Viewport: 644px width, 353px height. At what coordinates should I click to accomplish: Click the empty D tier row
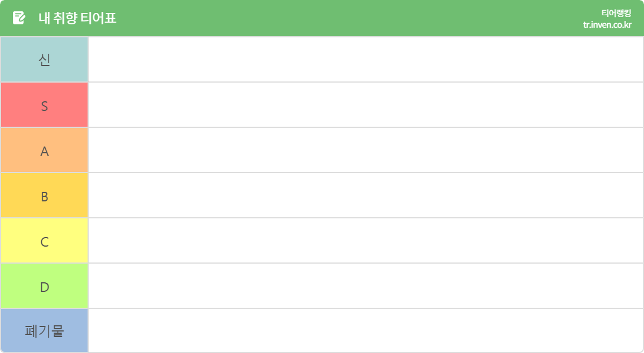tap(365, 286)
